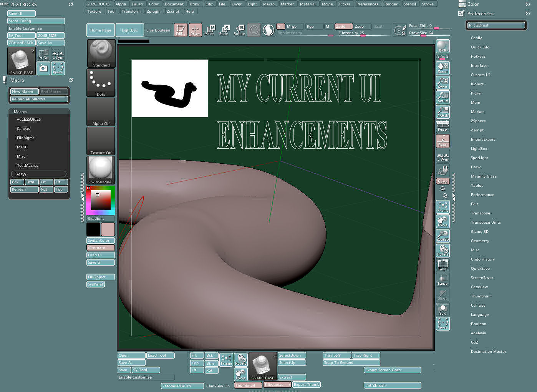Click the Actual size icon
Image resolution: width=537 pixels, height=392 pixels.
(443, 97)
